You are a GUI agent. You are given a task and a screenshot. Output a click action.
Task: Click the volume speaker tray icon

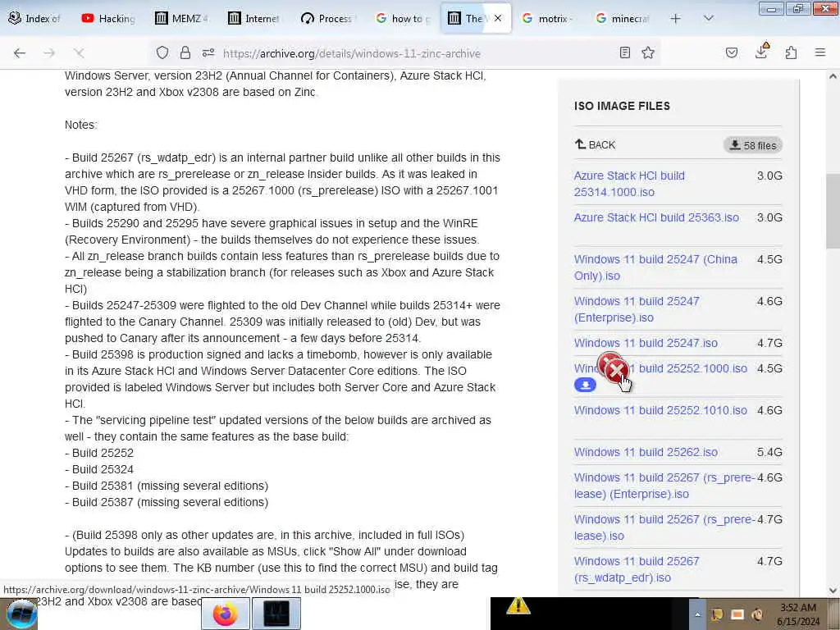757,614
